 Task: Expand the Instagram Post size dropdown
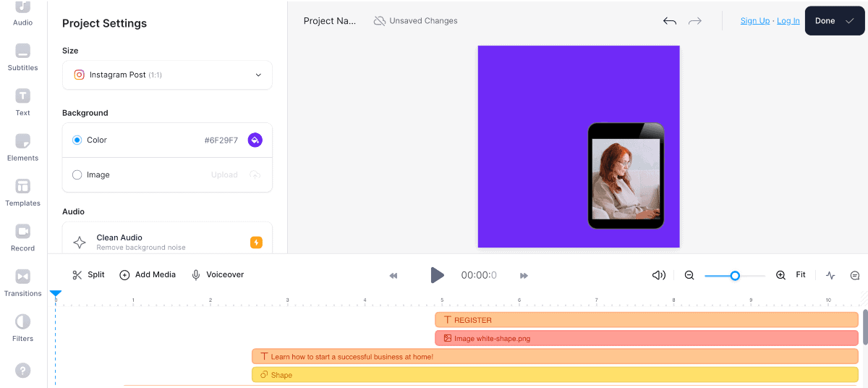point(167,75)
